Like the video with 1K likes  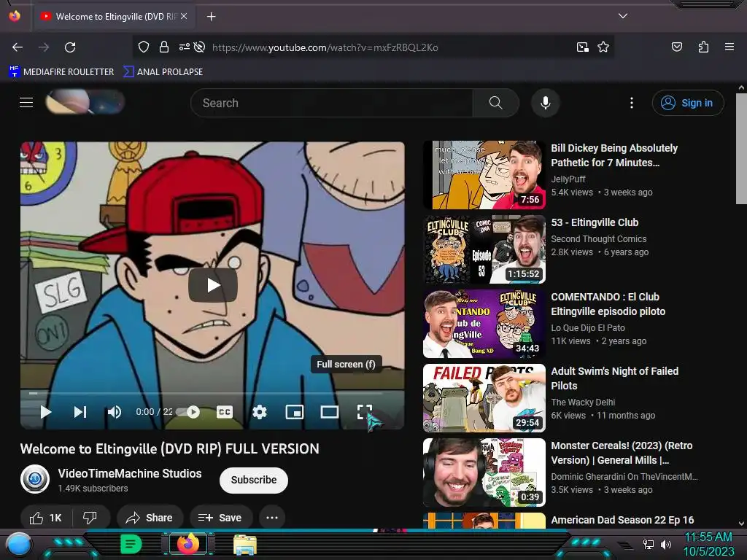(46, 518)
